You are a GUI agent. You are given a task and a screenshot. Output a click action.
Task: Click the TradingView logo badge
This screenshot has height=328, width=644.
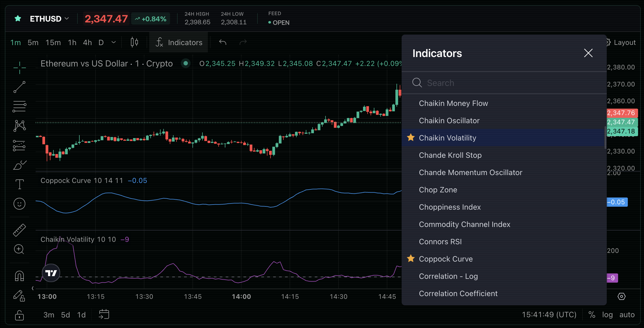point(51,273)
